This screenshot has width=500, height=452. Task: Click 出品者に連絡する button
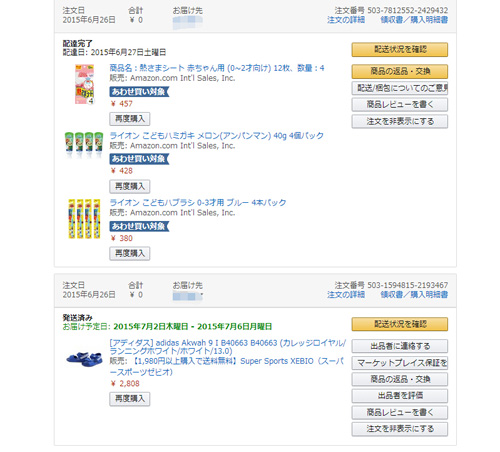click(x=400, y=346)
